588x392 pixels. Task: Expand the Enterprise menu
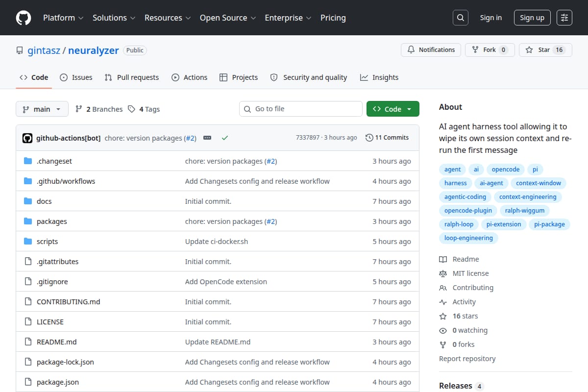pos(288,18)
